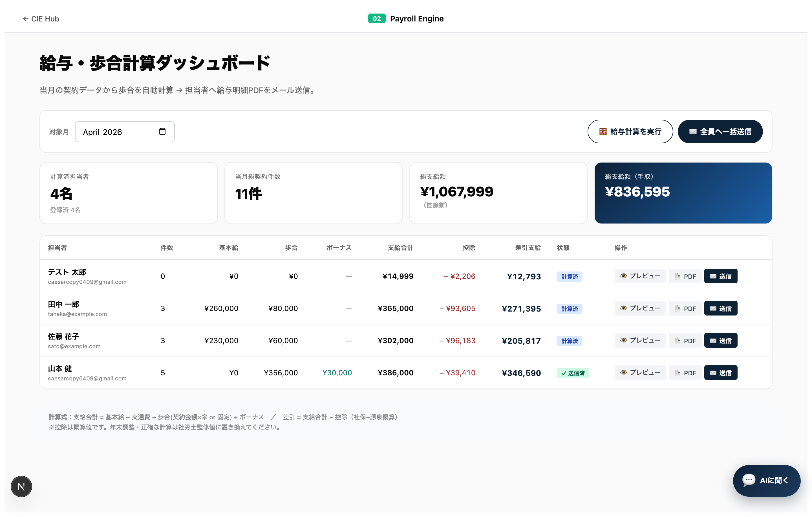
Task: Click the Payroll Engine title
Action: pos(417,19)
